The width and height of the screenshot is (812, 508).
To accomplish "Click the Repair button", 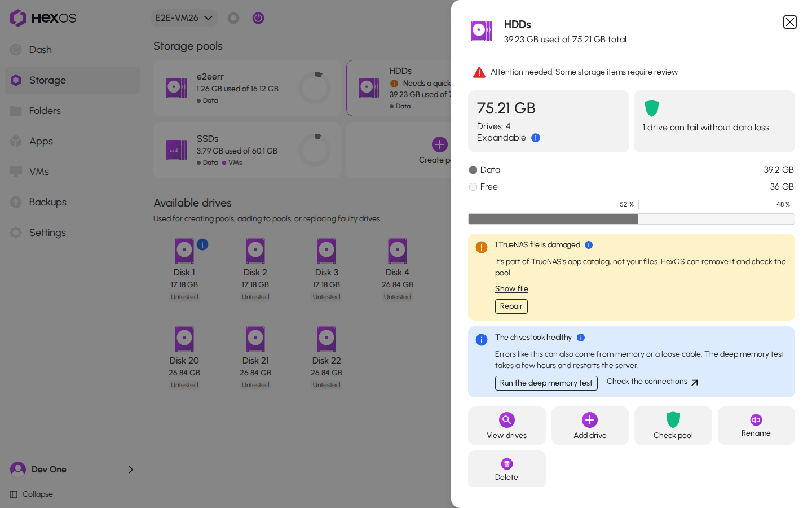I will coord(511,306).
